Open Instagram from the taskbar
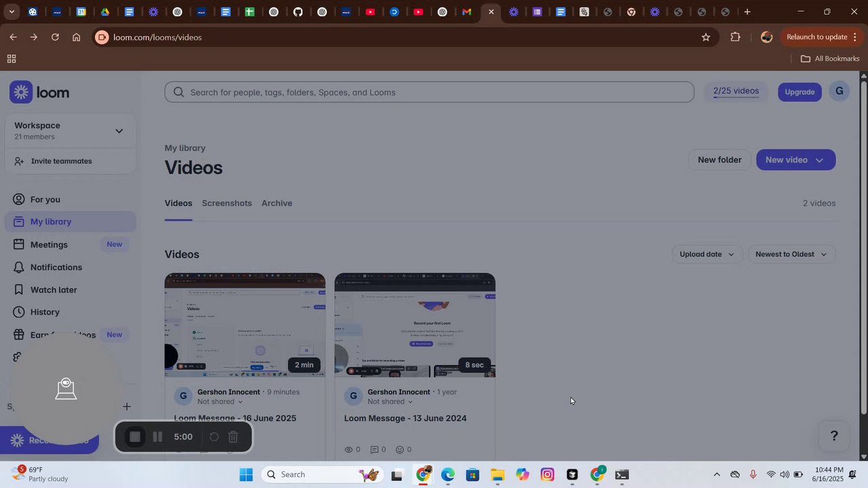Screen dimensions: 868x488 pos(547,474)
